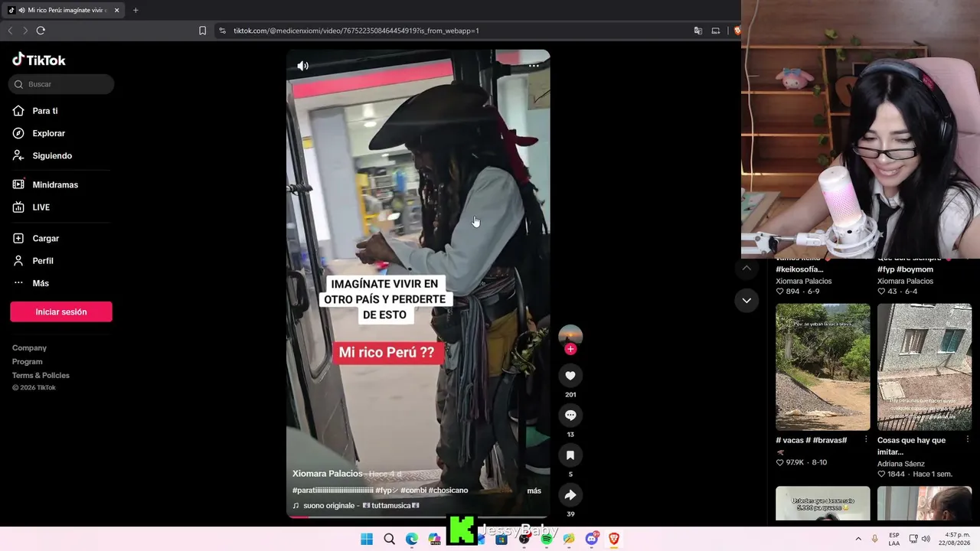Open a new browser tab
The height and width of the screenshot is (551, 980).
(x=136, y=11)
